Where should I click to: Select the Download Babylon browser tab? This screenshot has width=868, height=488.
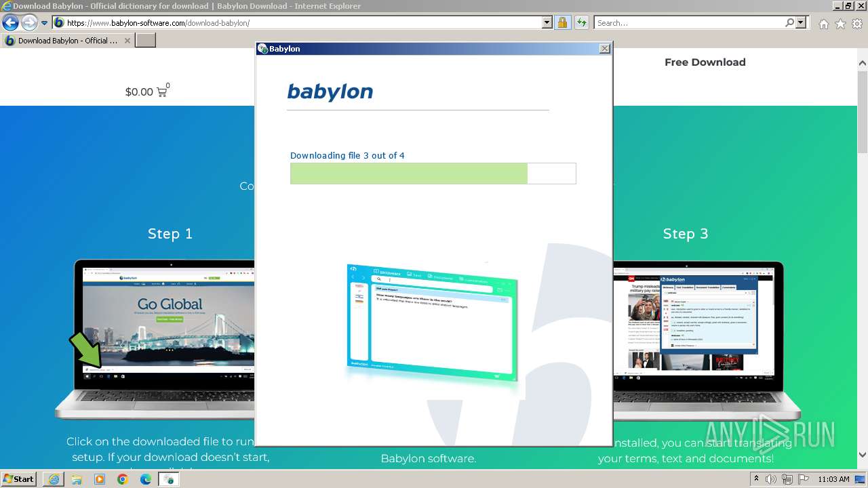click(x=67, y=41)
